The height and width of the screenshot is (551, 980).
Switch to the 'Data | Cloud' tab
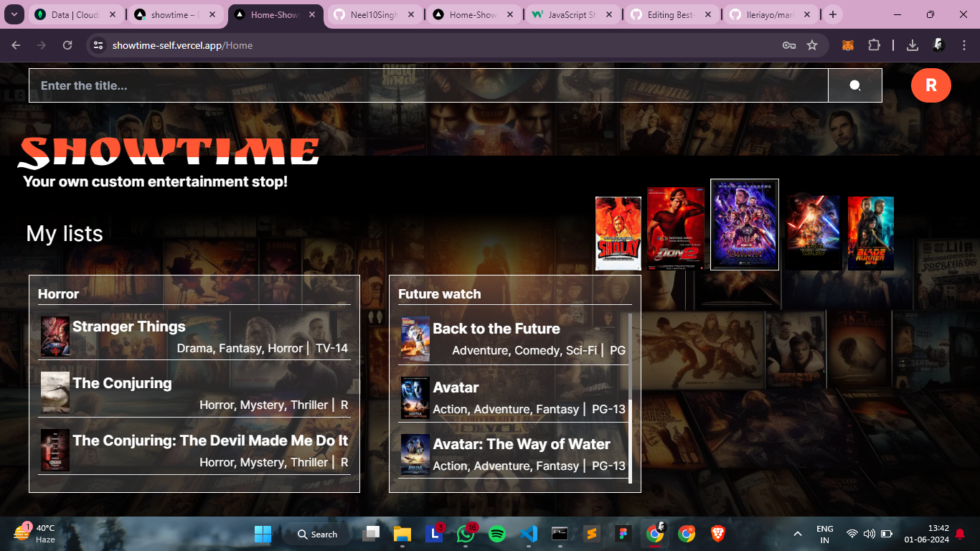point(75,14)
